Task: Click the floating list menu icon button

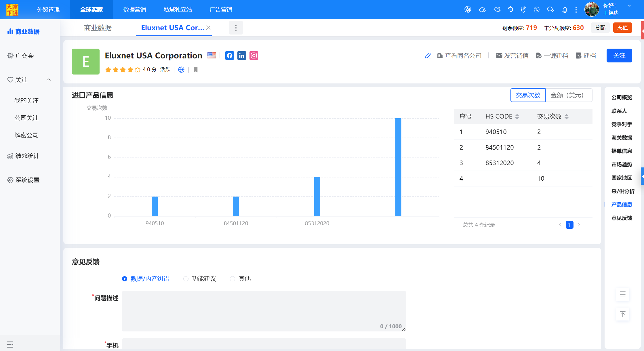Action: coord(623,295)
